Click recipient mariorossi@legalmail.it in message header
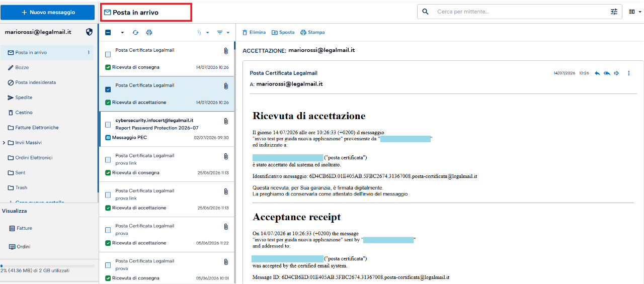Screen dimensions: 644x284 (289, 84)
